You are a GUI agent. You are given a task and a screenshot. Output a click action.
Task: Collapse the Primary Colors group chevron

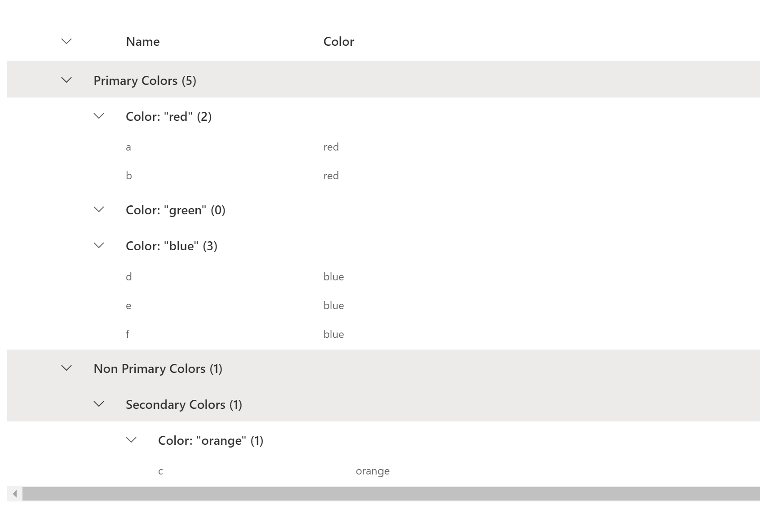[x=66, y=80]
